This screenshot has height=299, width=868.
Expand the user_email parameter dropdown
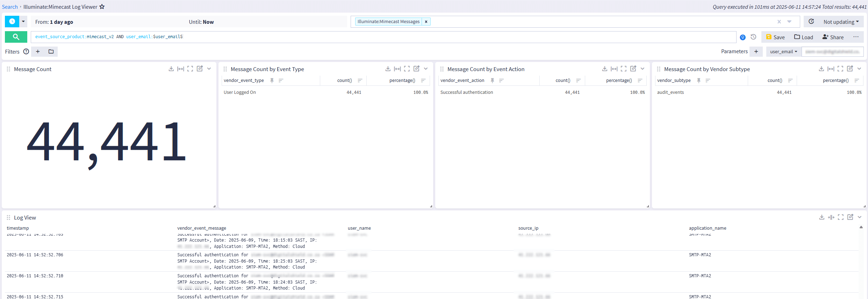pos(783,51)
